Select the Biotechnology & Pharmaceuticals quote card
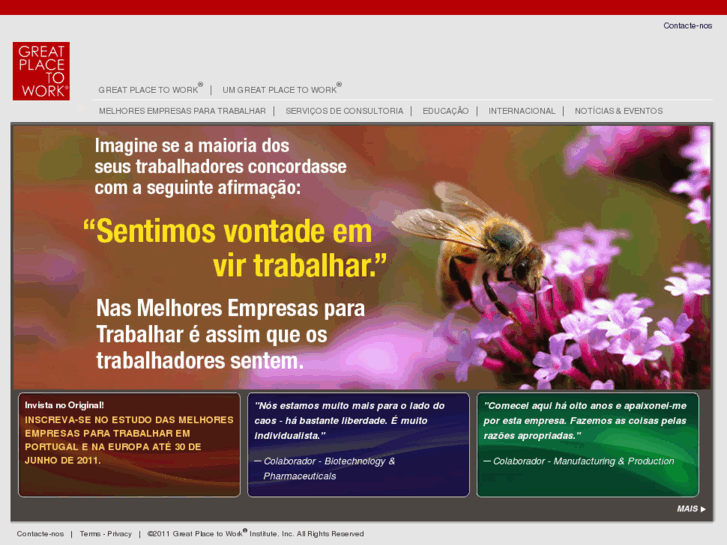 pos(358,445)
